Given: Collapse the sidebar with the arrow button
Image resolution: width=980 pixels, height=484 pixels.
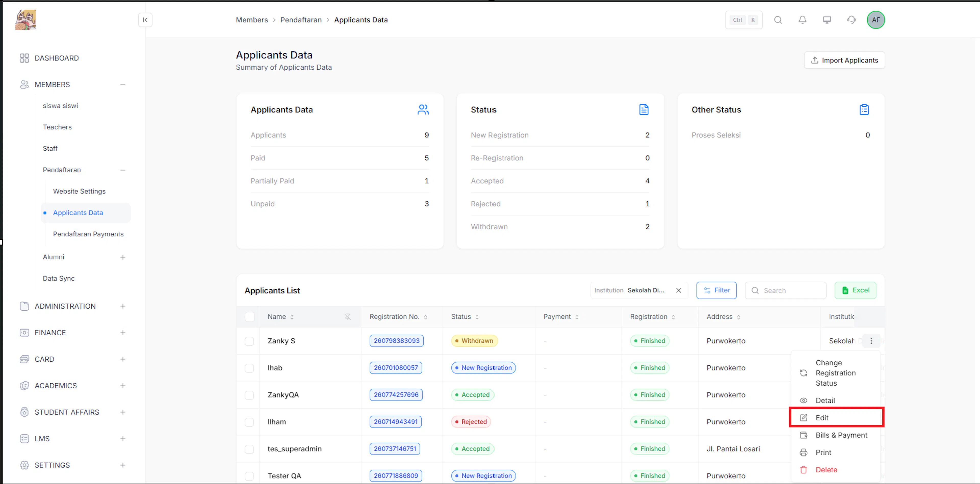Looking at the screenshot, I should point(145,20).
